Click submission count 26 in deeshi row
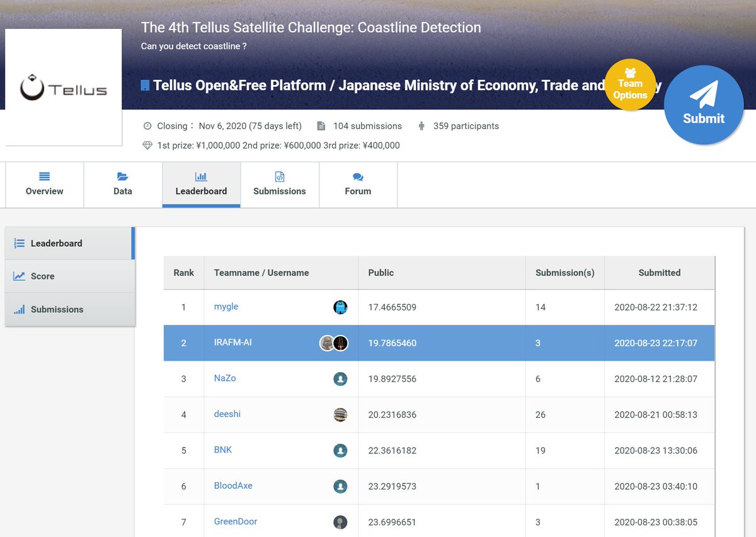This screenshot has height=537, width=756. (541, 415)
